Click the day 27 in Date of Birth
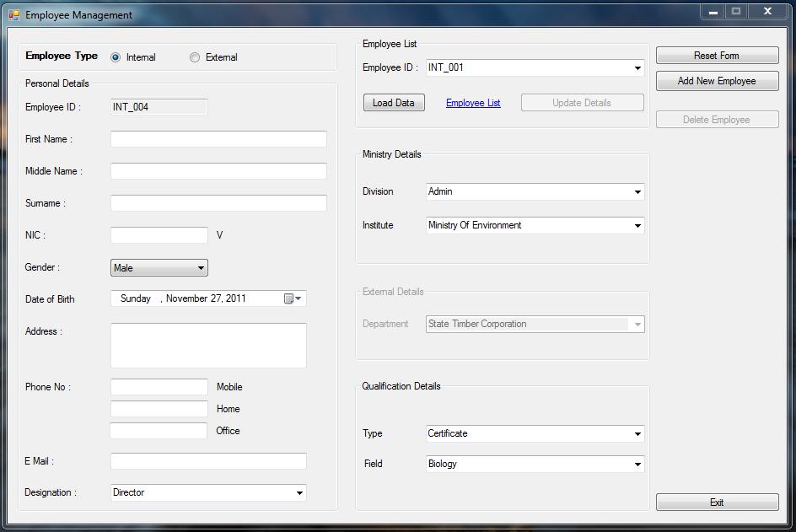This screenshot has height=532, width=796. pos(216,298)
